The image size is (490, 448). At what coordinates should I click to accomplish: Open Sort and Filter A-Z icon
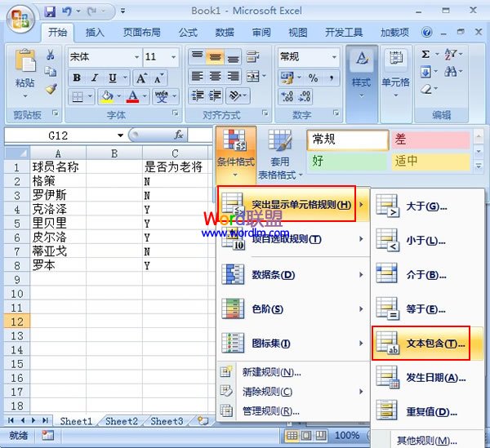click(x=451, y=55)
